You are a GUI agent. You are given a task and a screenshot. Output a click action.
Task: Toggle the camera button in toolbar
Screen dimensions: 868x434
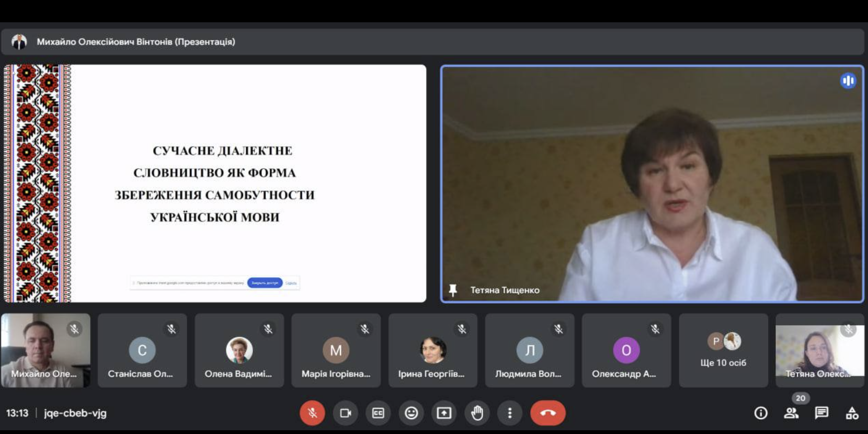(x=345, y=413)
